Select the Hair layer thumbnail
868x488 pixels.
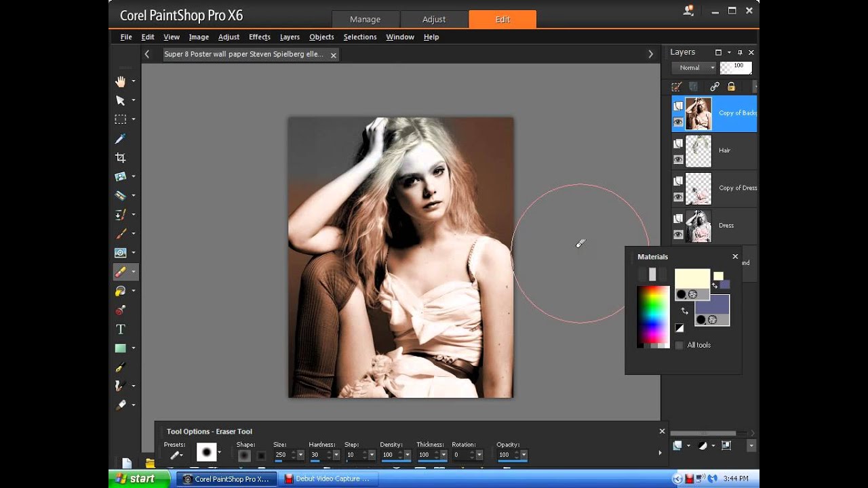point(698,150)
